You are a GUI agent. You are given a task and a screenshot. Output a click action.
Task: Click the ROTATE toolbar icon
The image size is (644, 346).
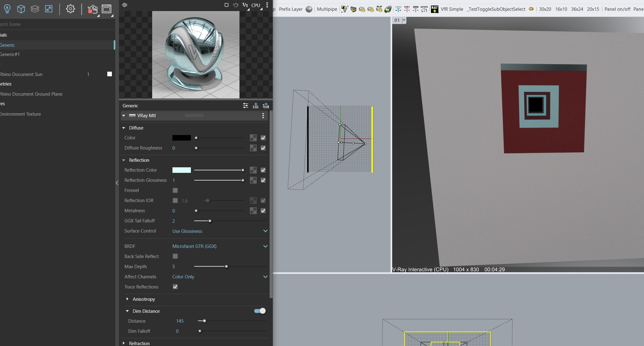click(424, 9)
